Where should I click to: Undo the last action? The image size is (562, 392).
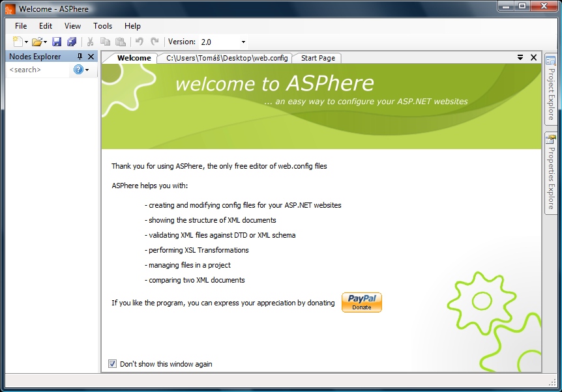[138, 41]
